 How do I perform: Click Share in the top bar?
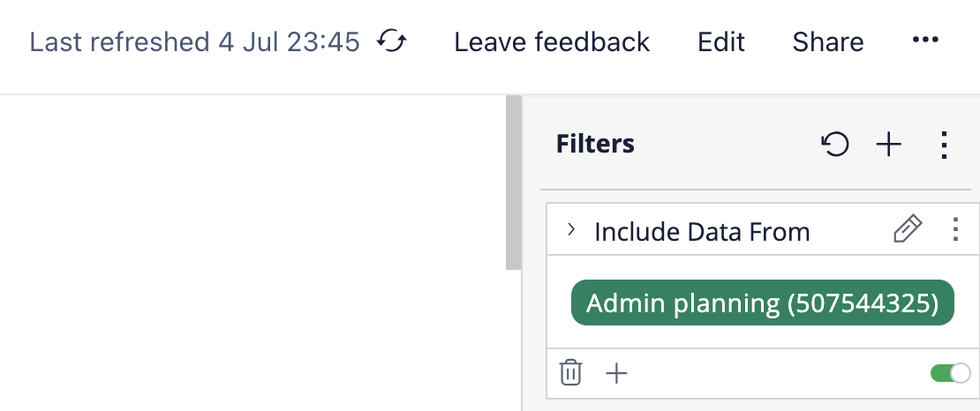828,41
